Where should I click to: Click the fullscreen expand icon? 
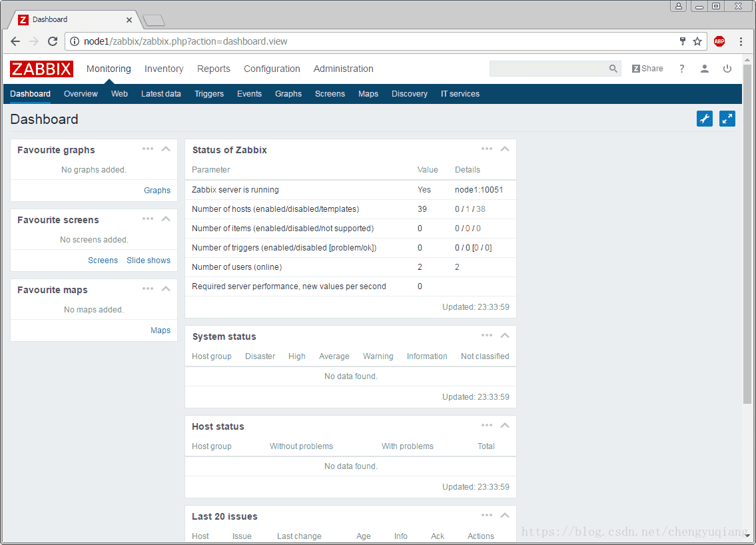(x=727, y=119)
